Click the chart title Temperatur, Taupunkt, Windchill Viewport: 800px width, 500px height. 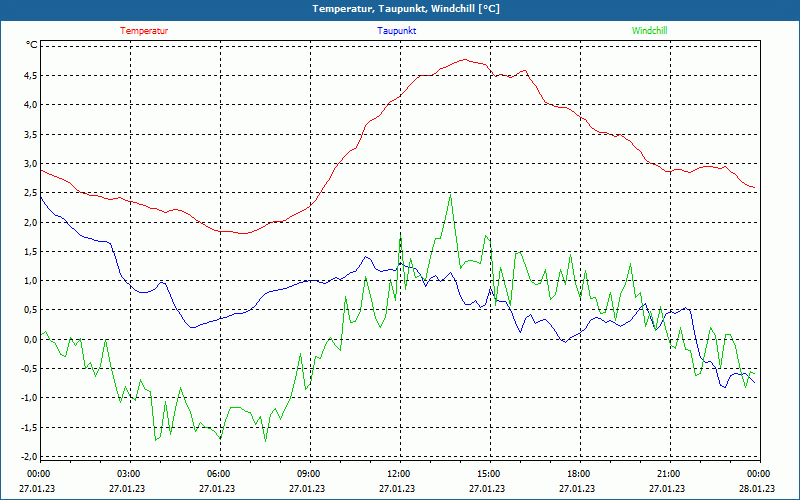(x=406, y=9)
